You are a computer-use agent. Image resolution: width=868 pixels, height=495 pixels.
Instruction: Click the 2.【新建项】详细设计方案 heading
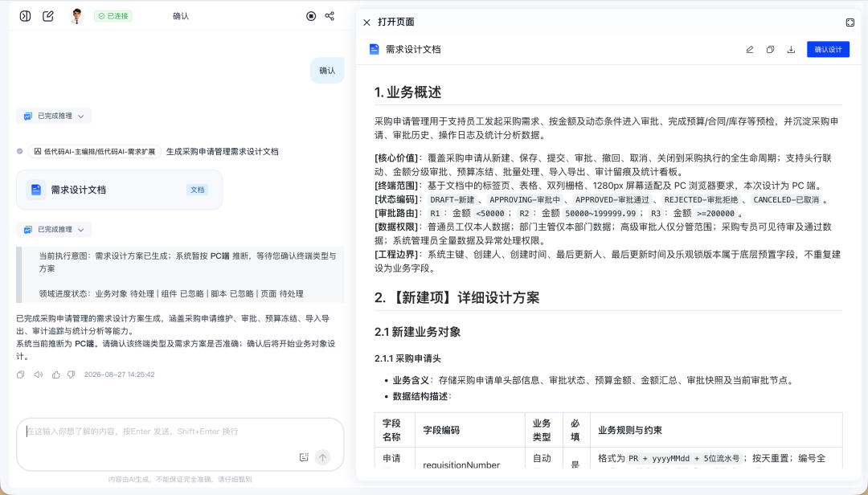[x=457, y=297]
